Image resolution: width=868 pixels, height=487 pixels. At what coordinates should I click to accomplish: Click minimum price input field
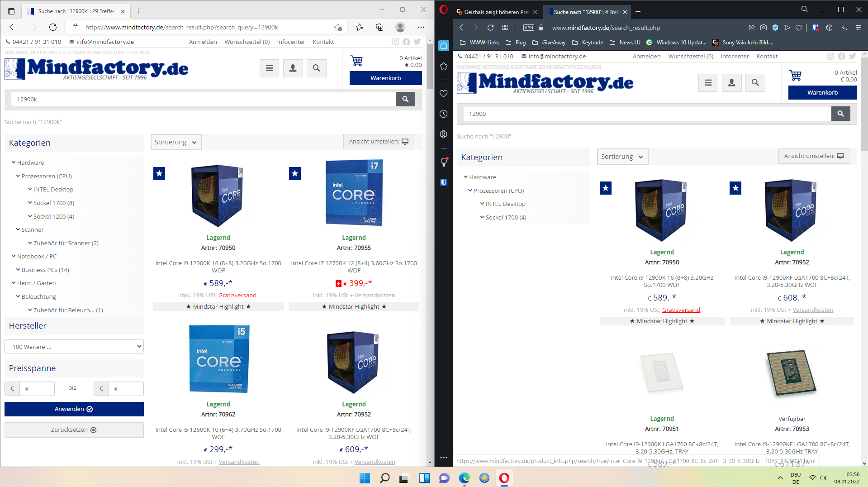pyautogui.click(x=37, y=388)
